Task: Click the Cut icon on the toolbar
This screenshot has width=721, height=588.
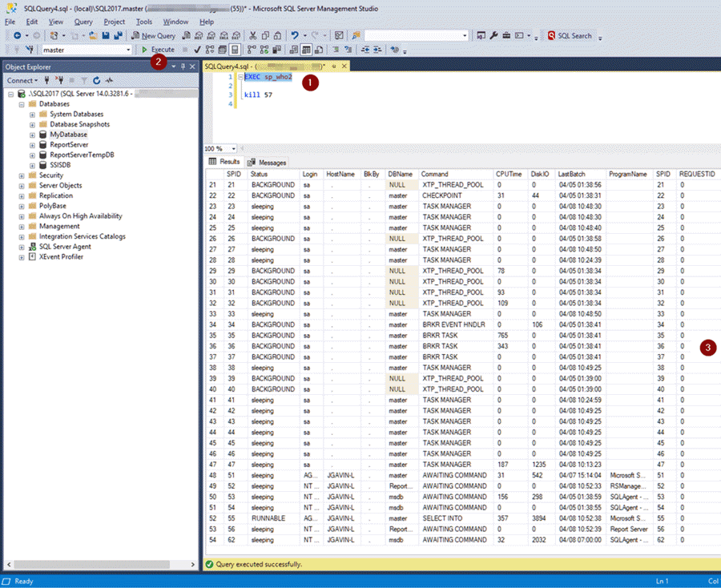Action: [x=254, y=35]
